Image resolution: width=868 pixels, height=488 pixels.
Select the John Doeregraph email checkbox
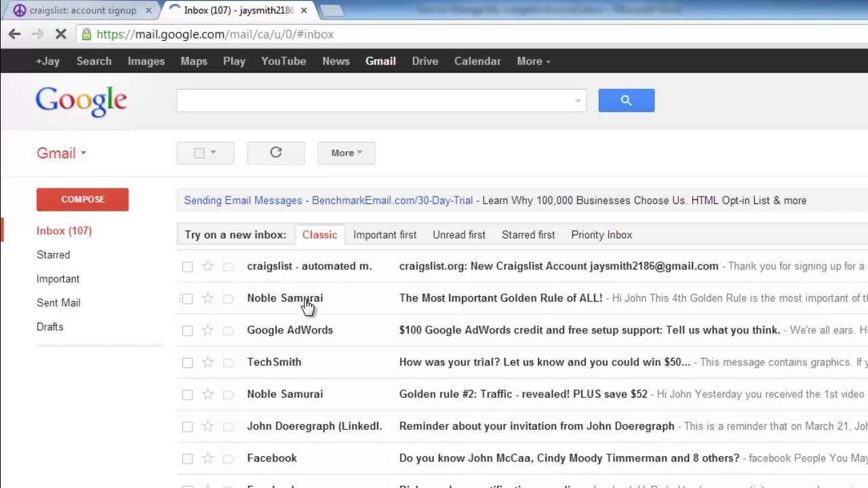[187, 426]
